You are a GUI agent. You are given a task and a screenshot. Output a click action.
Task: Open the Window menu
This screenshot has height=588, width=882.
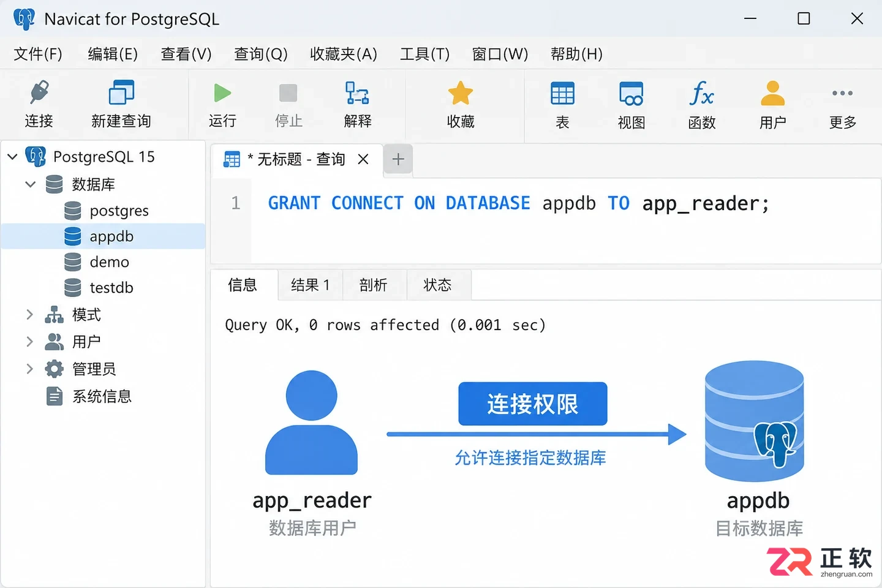[500, 54]
